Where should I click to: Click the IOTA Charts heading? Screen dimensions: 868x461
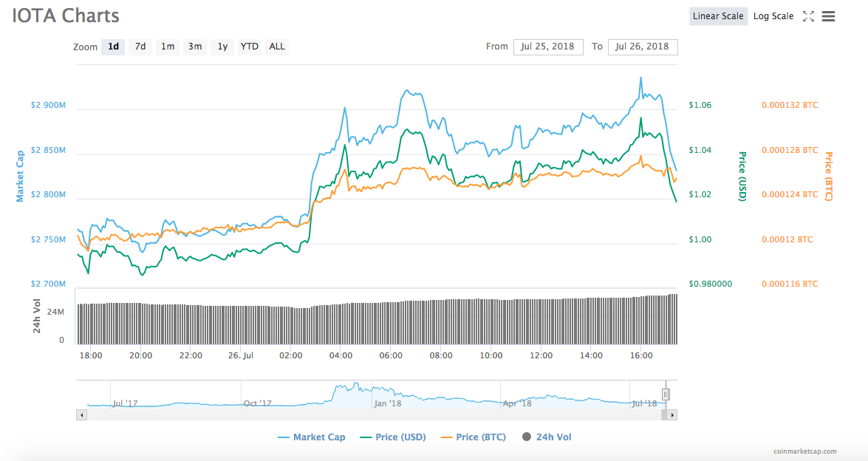(x=65, y=16)
